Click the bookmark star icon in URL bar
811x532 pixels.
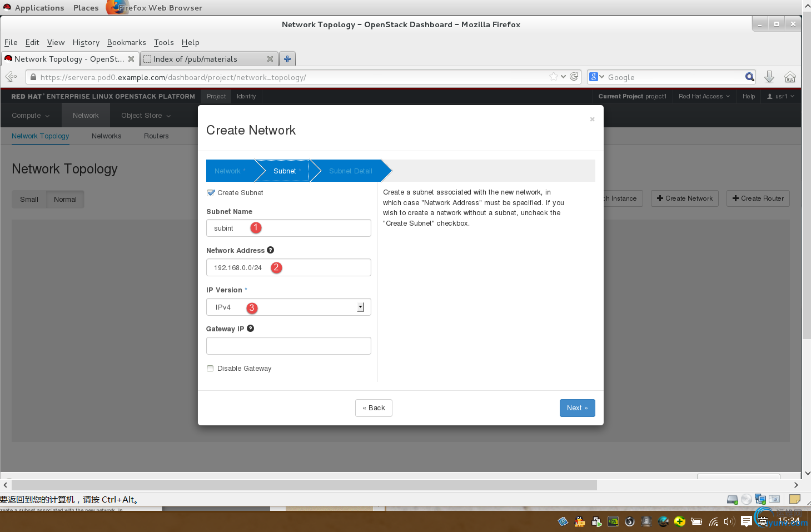pyautogui.click(x=553, y=77)
